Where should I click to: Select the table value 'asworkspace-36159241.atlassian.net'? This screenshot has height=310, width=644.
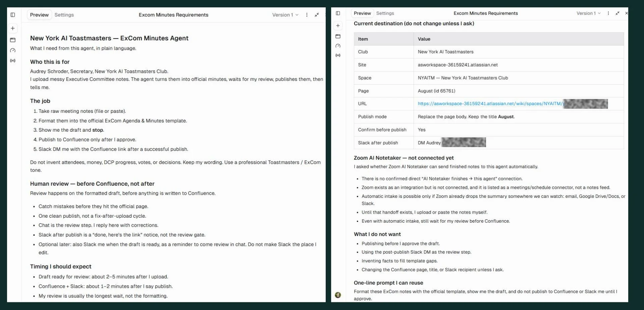[x=458, y=65]
